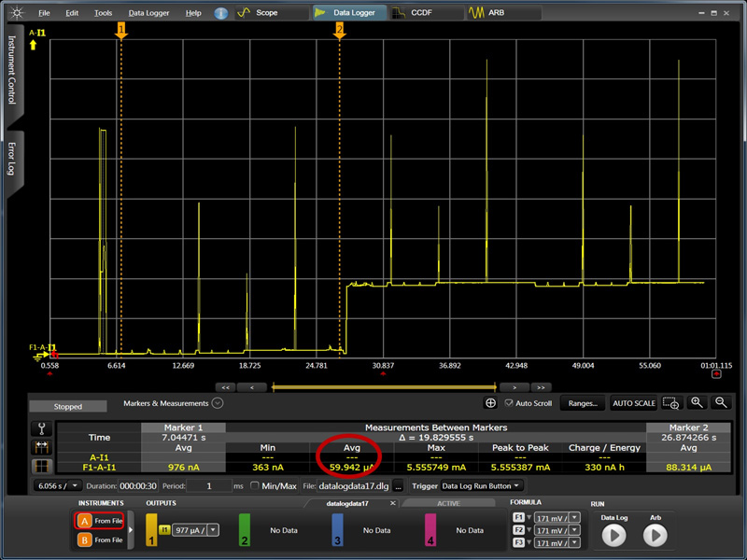This screenshot has height=560, width=747.
Task: Step left with the single-left arrow
Action: [251, 387]
